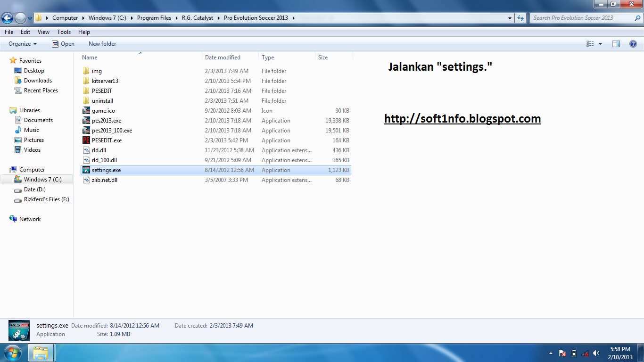The width and height of the screenshot is (644, 362).
Task: Select Computer in the address breadcrumb
Action: 65,18
